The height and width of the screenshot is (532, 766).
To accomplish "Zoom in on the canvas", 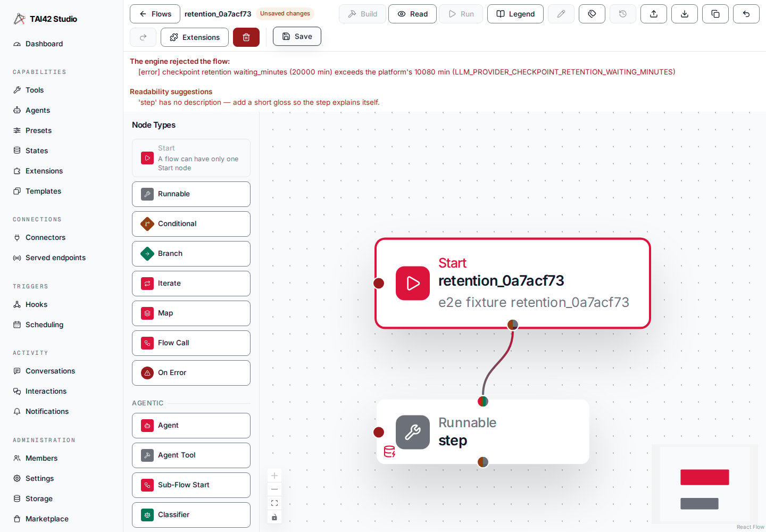I will (274, 476).
